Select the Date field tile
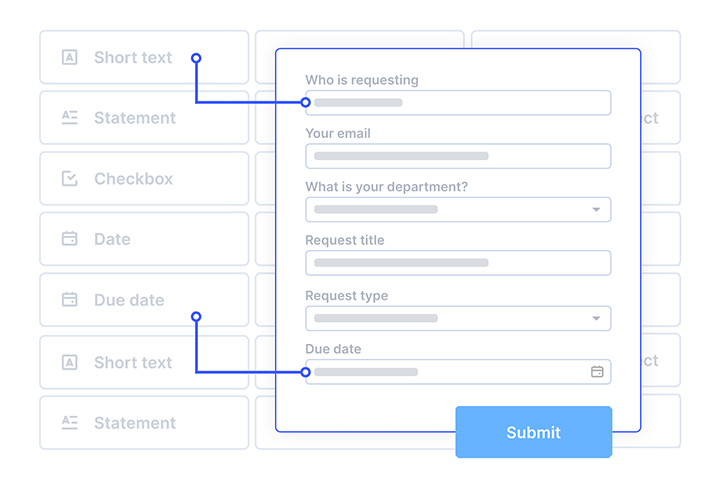 144,239
